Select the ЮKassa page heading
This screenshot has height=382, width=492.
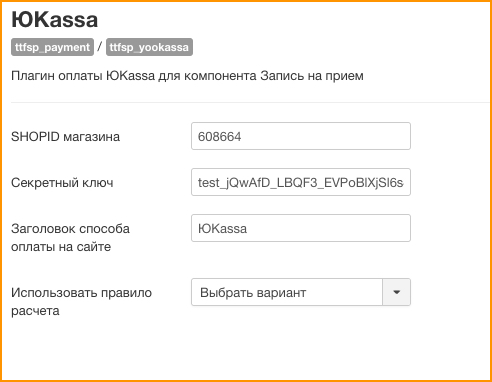pos(55,20)
